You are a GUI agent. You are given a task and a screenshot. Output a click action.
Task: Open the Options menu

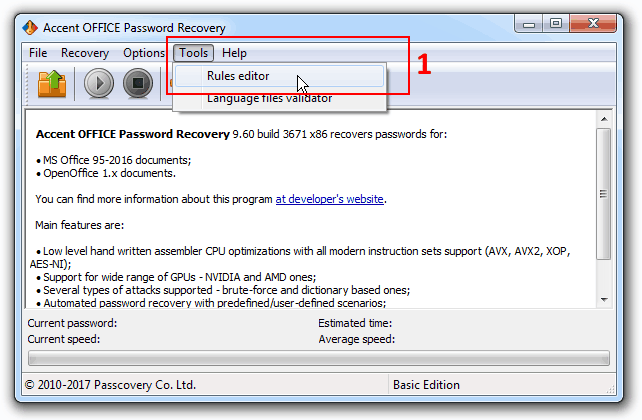pos(144,53)
